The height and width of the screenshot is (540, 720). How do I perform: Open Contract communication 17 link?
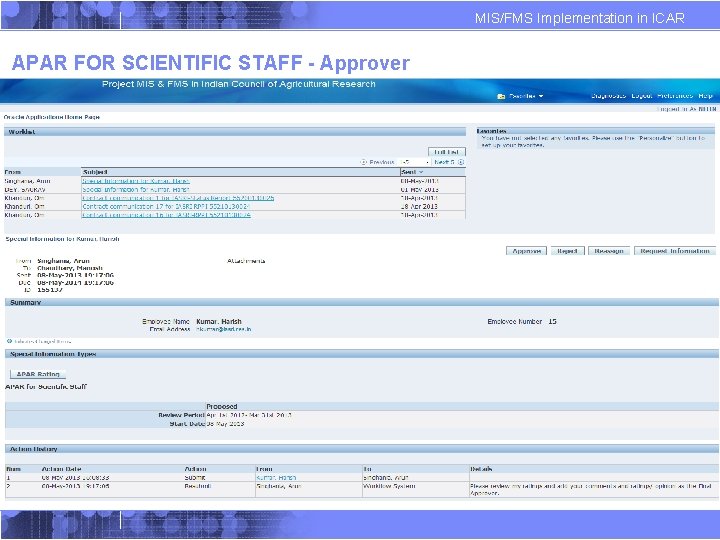[166, 206]
